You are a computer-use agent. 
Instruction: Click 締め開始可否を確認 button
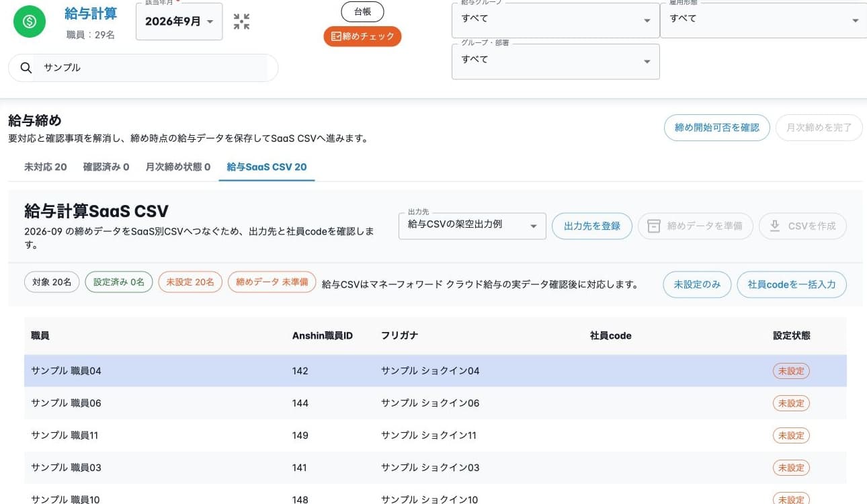click(x=717, y=128)
